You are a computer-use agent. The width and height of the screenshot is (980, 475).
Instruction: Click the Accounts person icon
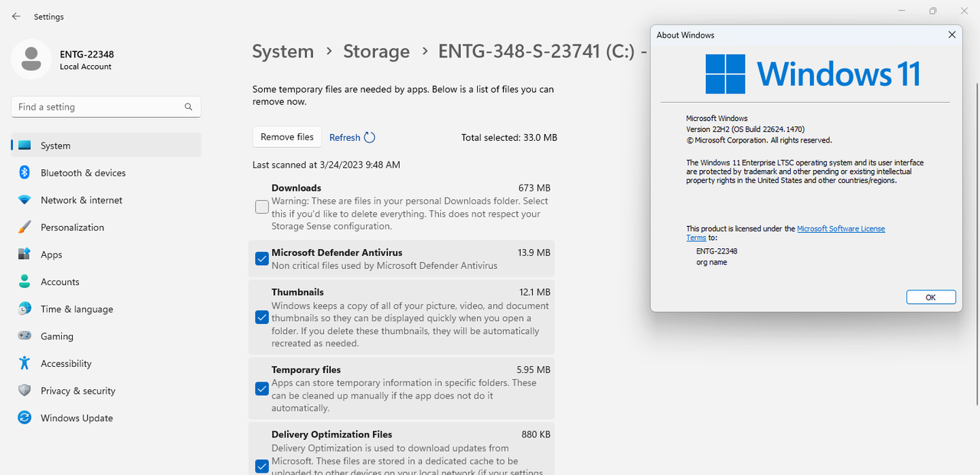[x=24, y=281]
